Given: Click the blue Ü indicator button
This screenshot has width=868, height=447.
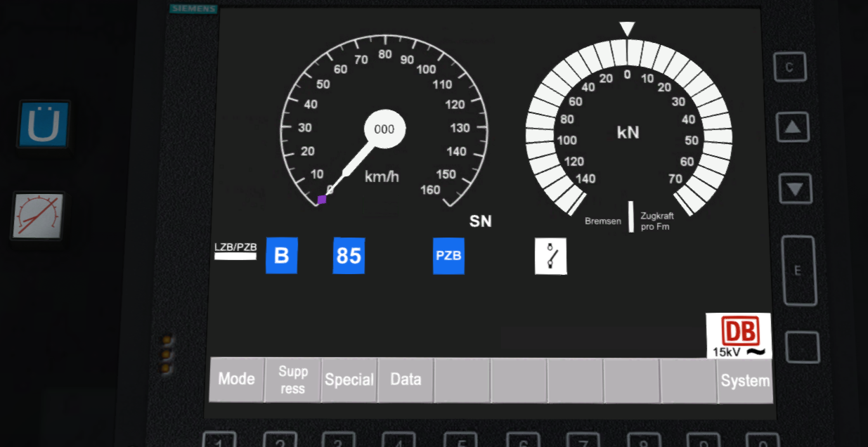Looking at the screenshot, I should tap(44, 125).
